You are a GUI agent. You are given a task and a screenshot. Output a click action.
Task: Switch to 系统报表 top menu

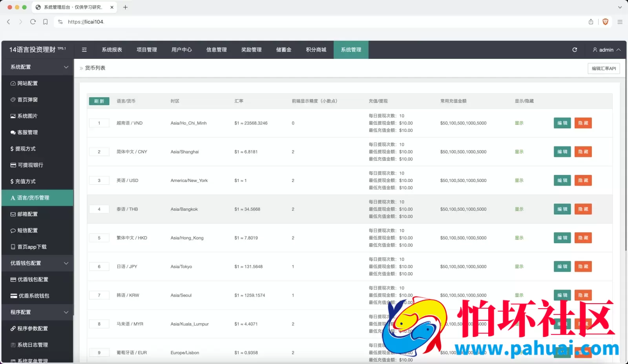(112, 50)
